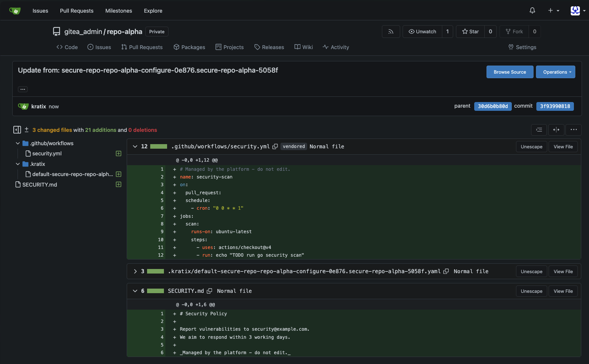Select security.yml in file tree
This screenshot has width=589, height=364.
click(47, 153)
